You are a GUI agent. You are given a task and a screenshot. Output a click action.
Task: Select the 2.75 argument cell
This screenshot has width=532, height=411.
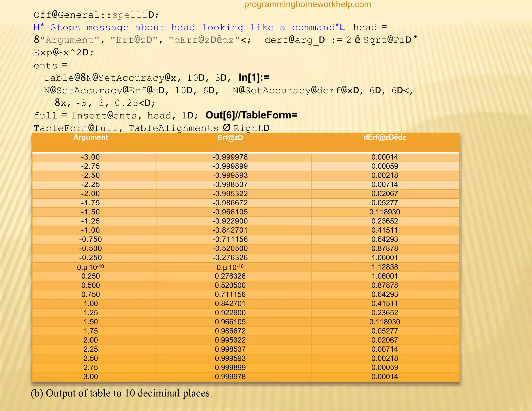coord(90,367)
